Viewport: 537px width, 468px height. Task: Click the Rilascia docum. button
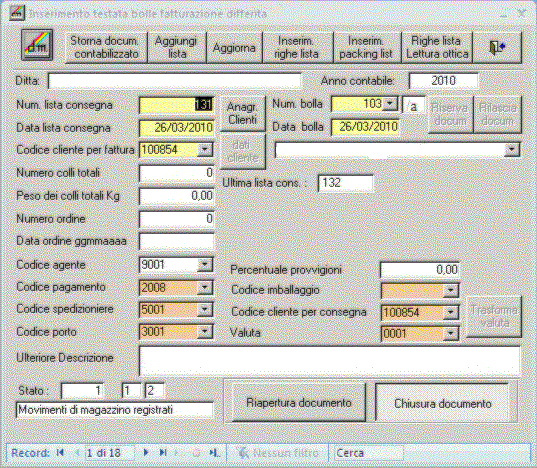497,114
